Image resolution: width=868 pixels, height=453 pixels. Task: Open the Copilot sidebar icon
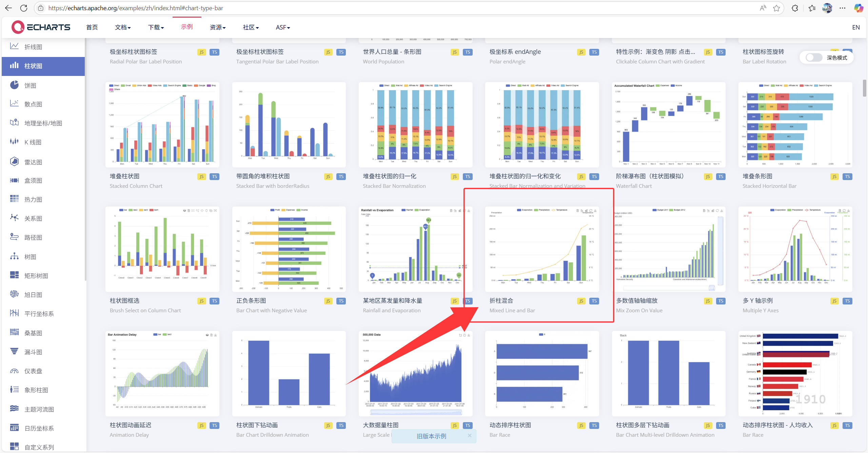click(x=859, y=8)
